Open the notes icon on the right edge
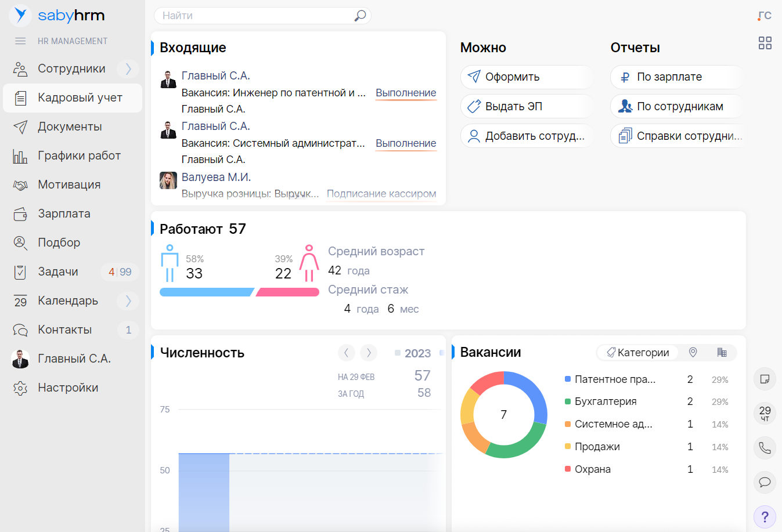Screen dimensions: 782x532 (765, 379)
